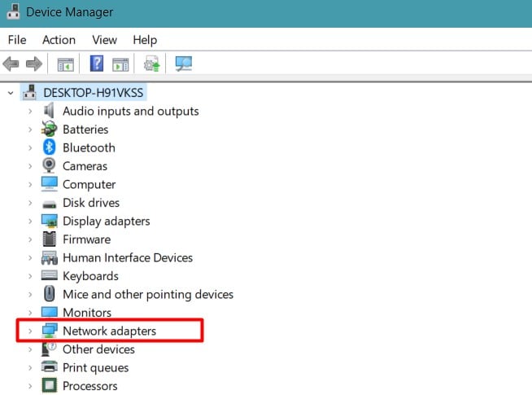Select the Monitors label
Viewport: 532px width, 395px height.
coord(87,313)
